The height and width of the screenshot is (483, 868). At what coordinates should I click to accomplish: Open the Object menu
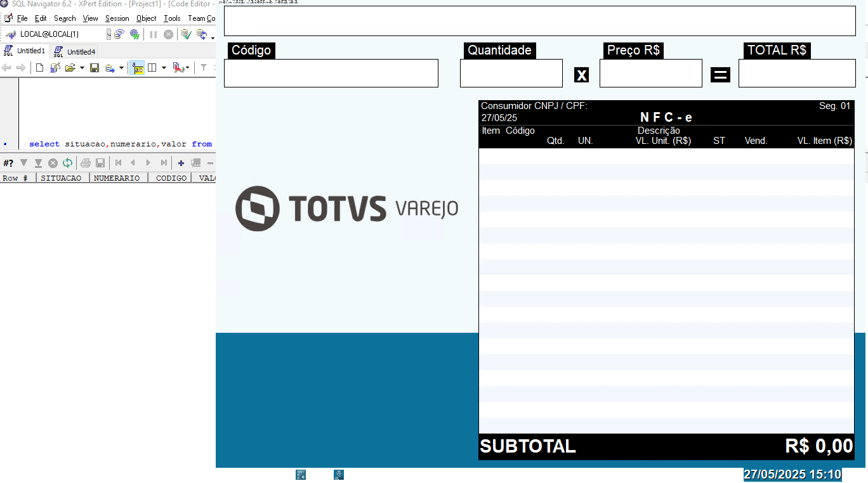pyautogui.click(x=147, y=18)
